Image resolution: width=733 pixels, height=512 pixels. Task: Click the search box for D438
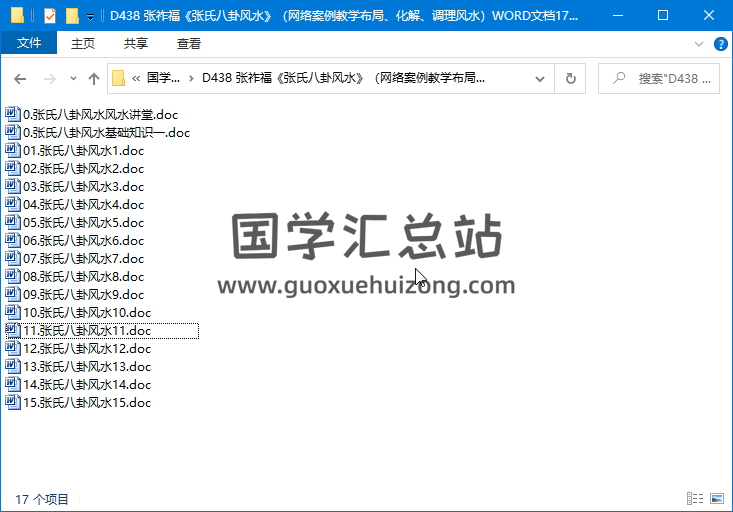coord(659,79)
